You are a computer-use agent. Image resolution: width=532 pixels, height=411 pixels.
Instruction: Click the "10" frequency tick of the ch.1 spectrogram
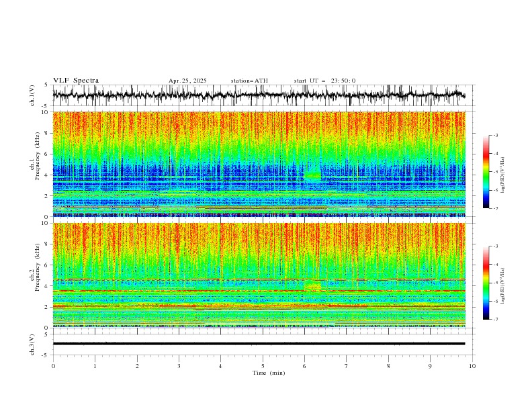pos(46,112)
